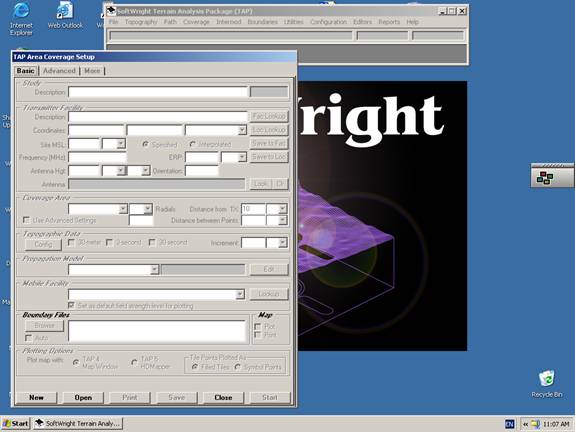The height and width of the screenshot is (432, 575).
Task: Click the mobile facility Lookup button
Action: [x=269, y=294]
